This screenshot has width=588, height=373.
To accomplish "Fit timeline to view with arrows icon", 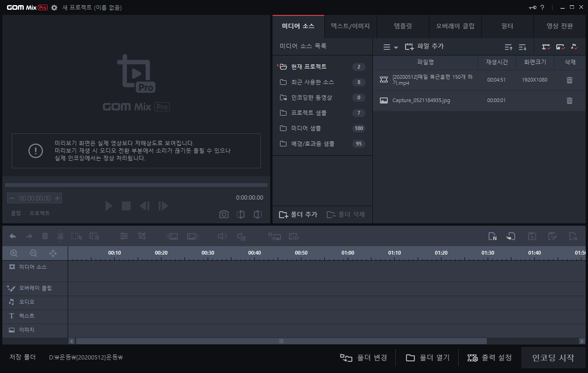I will 53,253.
